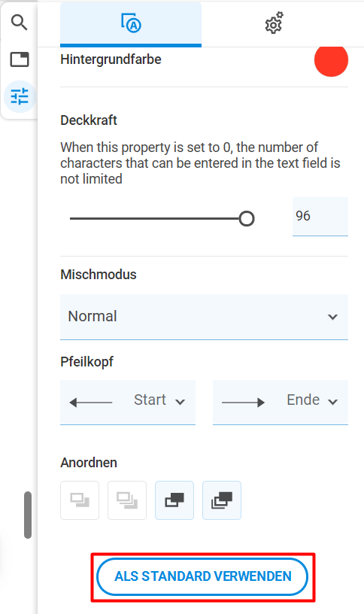Switch to the gear settings tab
Screen dimensions: 364x614
pyautogui.click(x=274, y=23)
